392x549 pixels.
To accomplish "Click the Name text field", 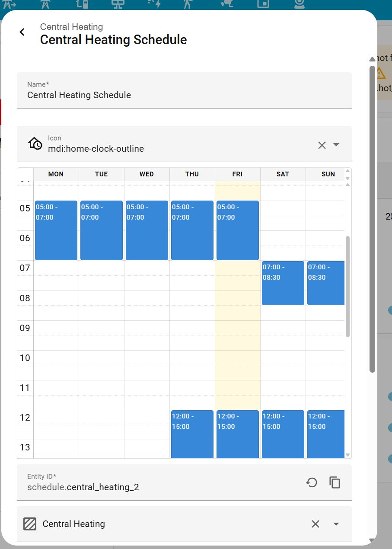I will click(184, 95).
